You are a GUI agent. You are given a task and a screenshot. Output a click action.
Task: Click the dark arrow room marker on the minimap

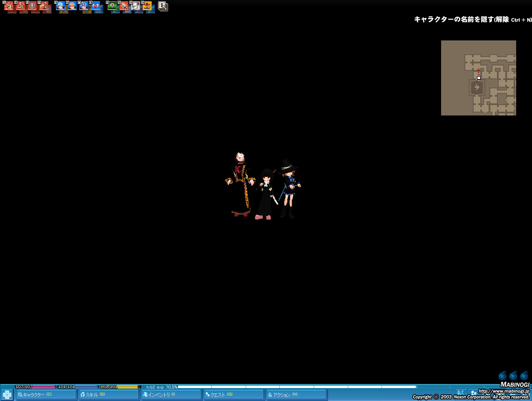[x=477, y=88]
